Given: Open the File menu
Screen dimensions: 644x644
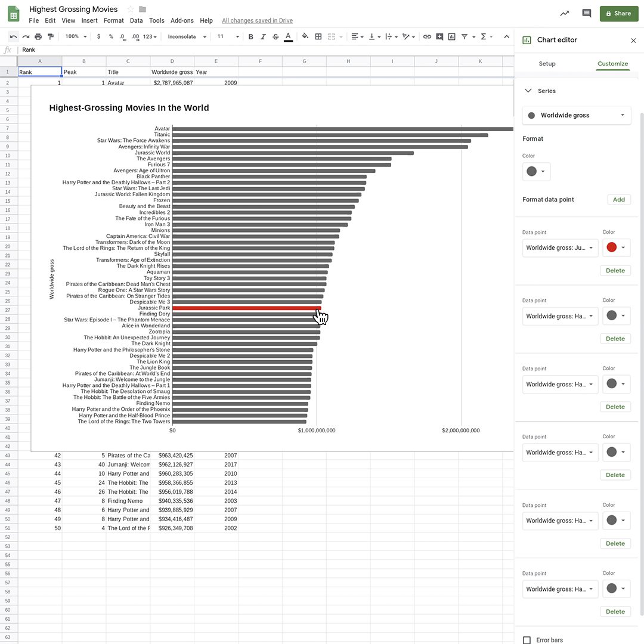Looking at the screenshot, I should click(33, 20).
